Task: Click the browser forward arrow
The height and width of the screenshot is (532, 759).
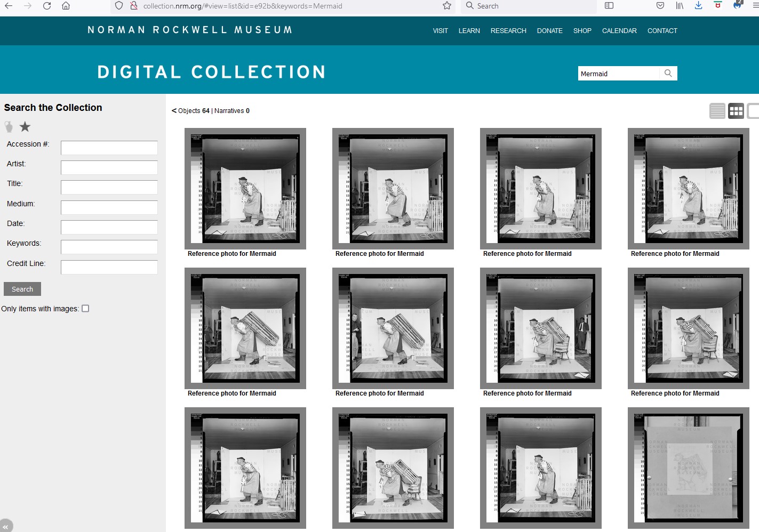Action: (28, 6)
